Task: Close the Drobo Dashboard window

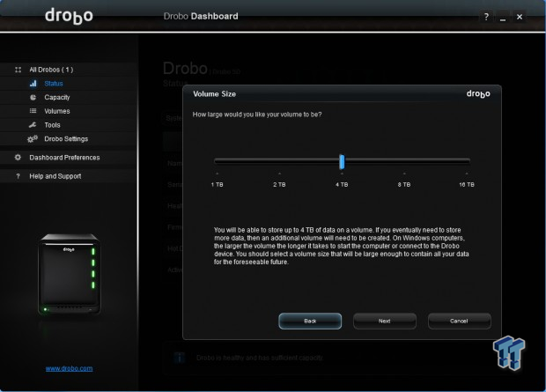Action: (520, 17)
